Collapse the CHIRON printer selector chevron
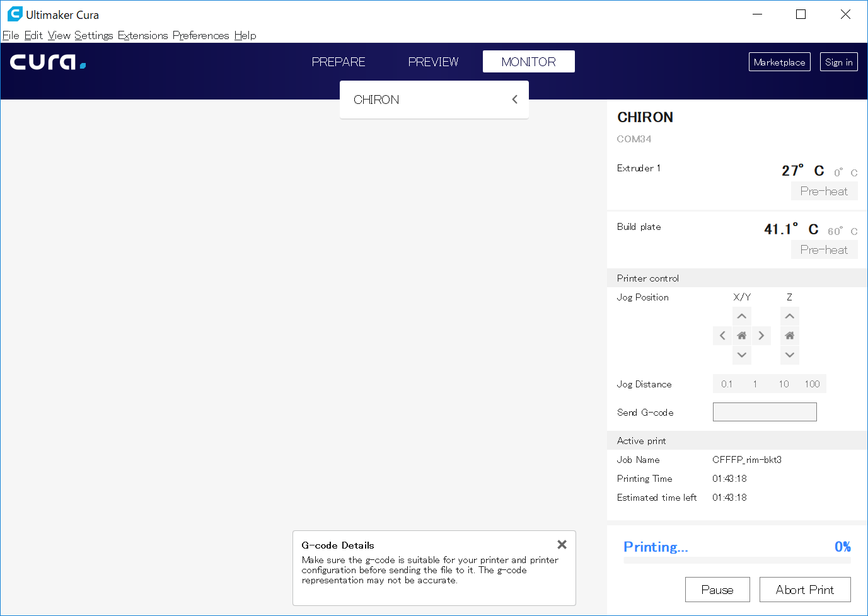This screenshot has width=868, height=616. coord(515,100)
